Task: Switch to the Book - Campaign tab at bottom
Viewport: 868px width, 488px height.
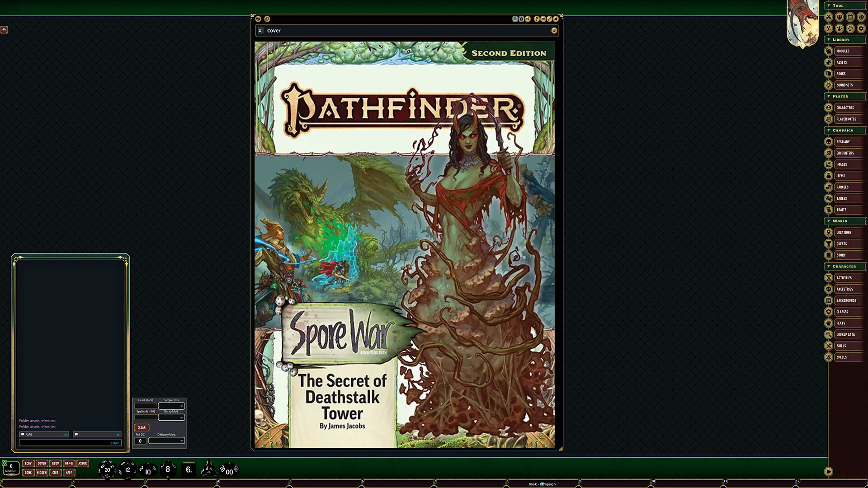Action: [x=542, y=484]
